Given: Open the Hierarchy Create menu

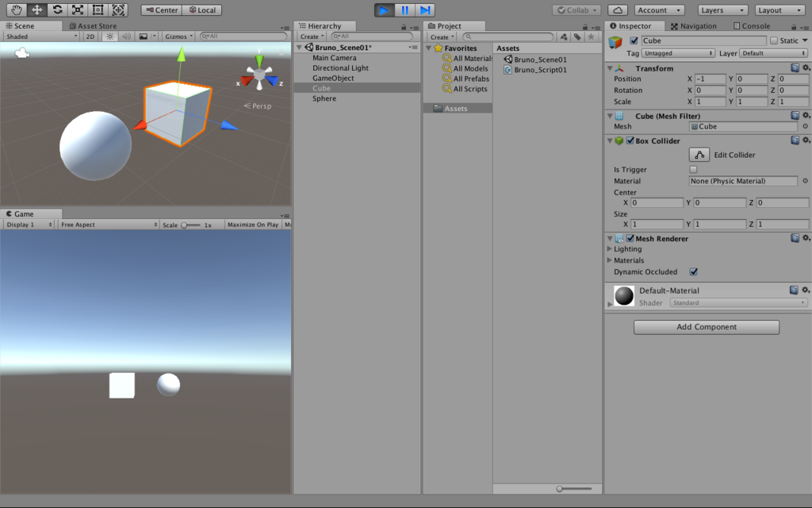Looking at the screenshot, I should pos(312,37).
